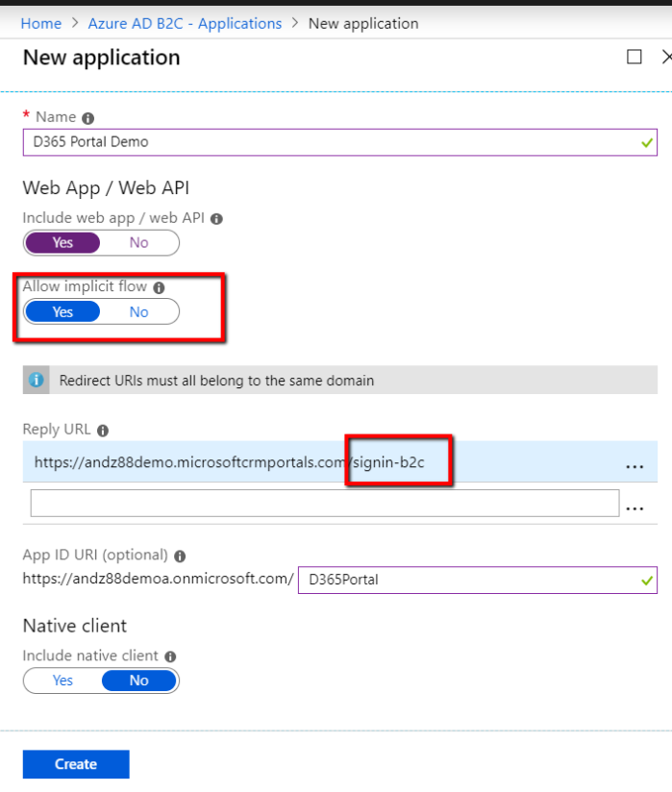This screenshot has height=792, width=672.
Task: Click info icon next to Allow implicit flow
Action: (x=159, y=287)
